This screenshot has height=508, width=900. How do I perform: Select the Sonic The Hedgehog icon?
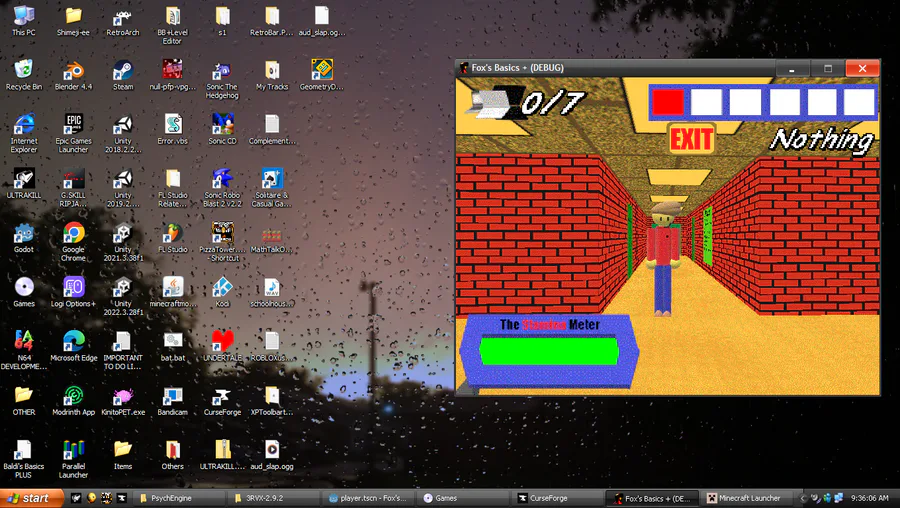222,79
